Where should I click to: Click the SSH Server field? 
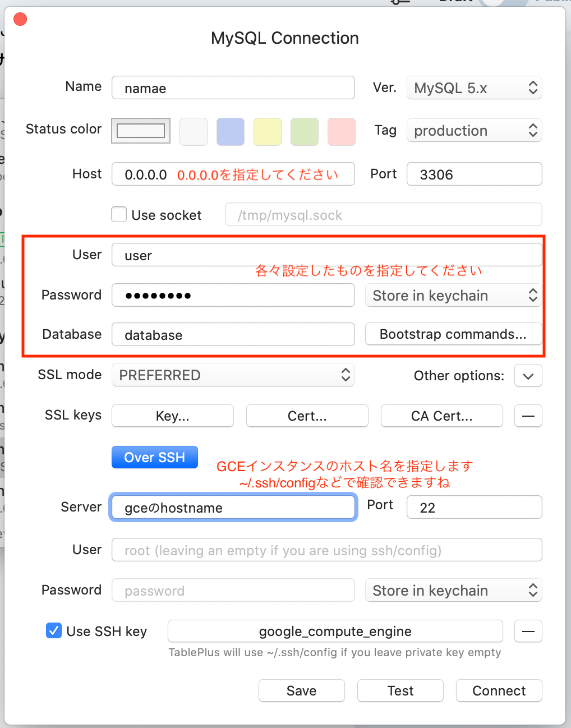pyautogui.click(x=233, y=507)
